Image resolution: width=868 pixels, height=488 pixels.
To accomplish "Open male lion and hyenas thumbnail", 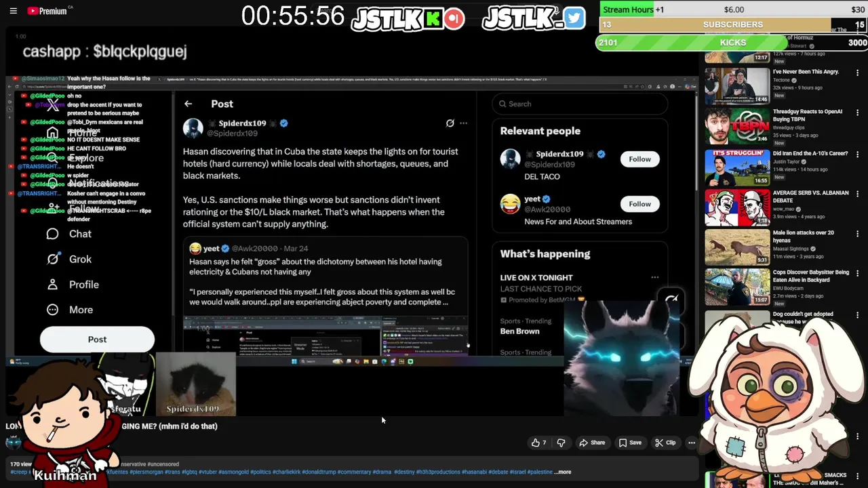I will (x=736, y=247).
